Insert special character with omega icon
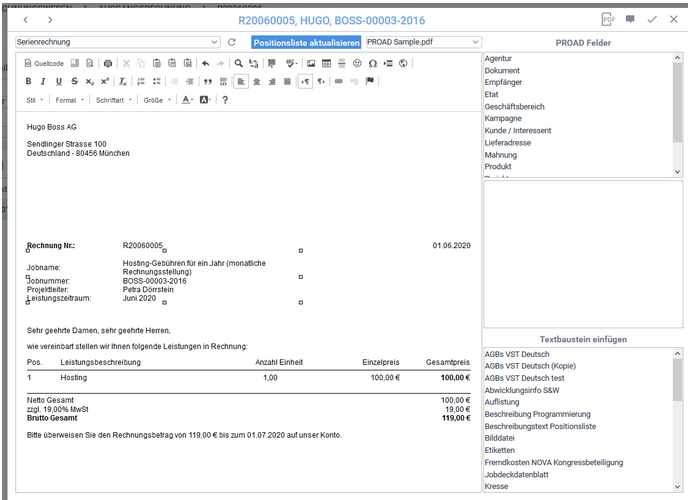688x500 pixels. pos(372,63)
